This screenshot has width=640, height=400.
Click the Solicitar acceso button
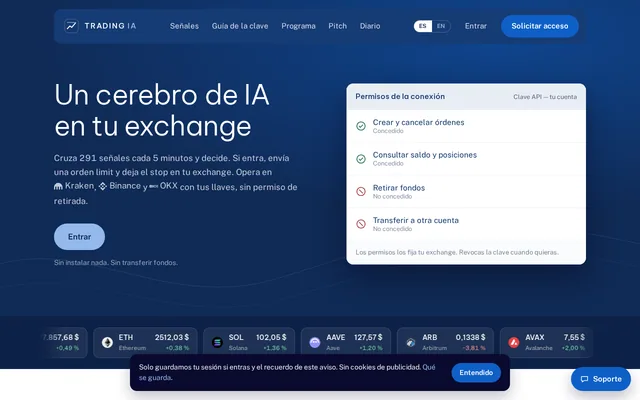540,26
